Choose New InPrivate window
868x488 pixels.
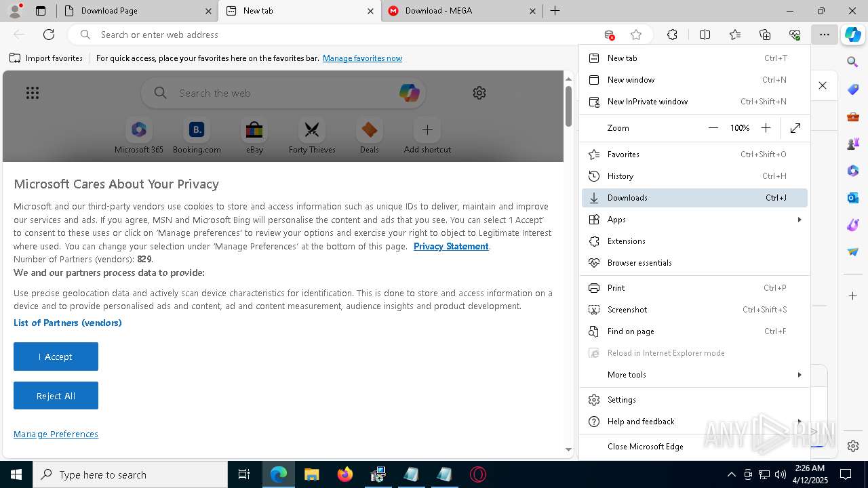pyautogui.click(x=694, y=102)
